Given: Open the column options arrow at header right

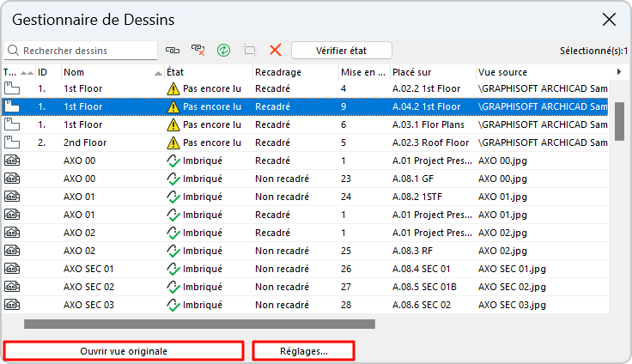Looking at the screenshot, I should (x=619, y=72).
